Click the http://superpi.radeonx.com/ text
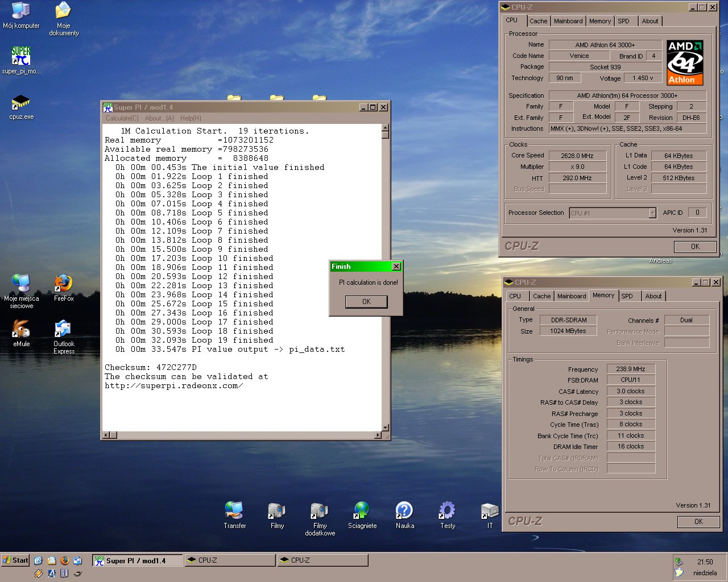728x582 pixels. [x=174, y=385]
